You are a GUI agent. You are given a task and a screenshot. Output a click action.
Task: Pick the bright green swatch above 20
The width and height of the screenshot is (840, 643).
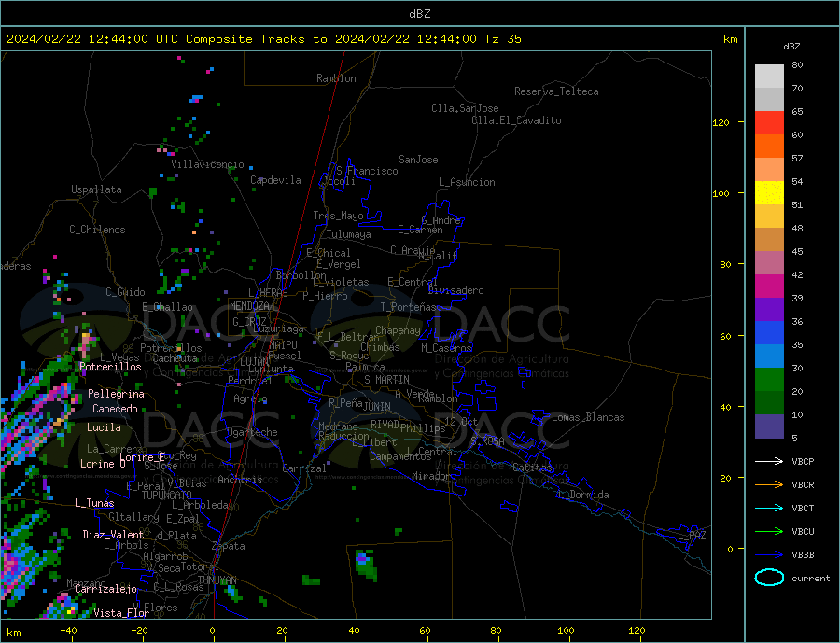[769, 380]
